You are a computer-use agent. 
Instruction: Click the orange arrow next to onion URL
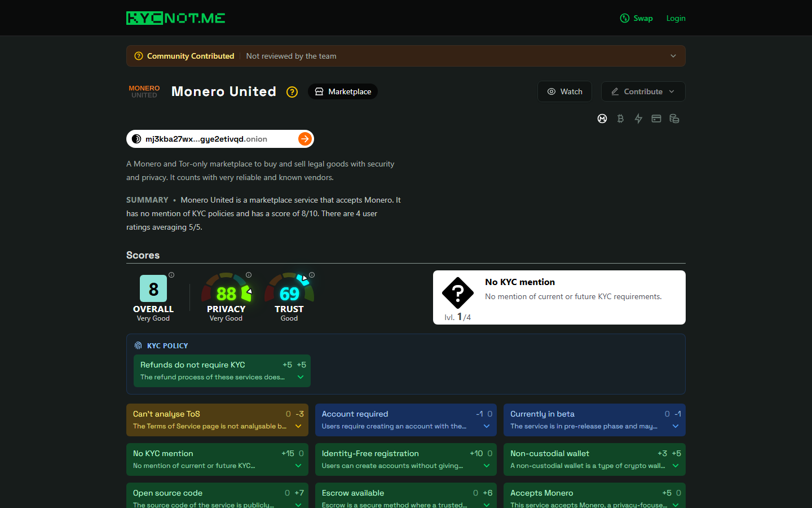304,139
